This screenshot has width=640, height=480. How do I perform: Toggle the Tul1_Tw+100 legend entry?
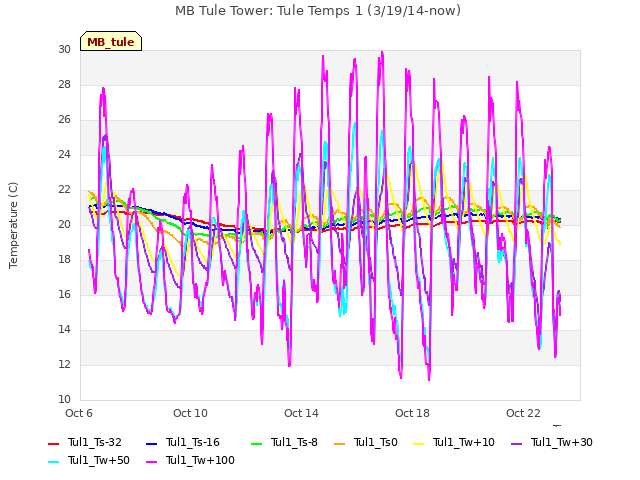[190, 460]
